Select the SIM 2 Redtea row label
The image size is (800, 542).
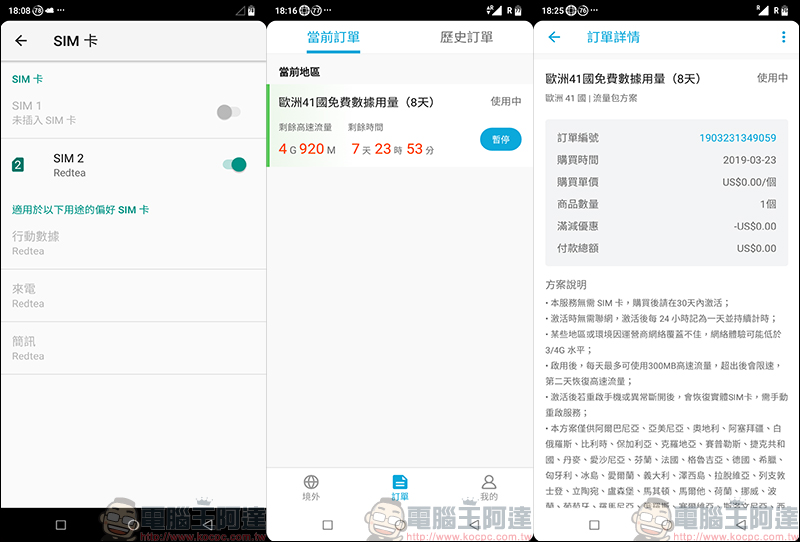(69, 165)
